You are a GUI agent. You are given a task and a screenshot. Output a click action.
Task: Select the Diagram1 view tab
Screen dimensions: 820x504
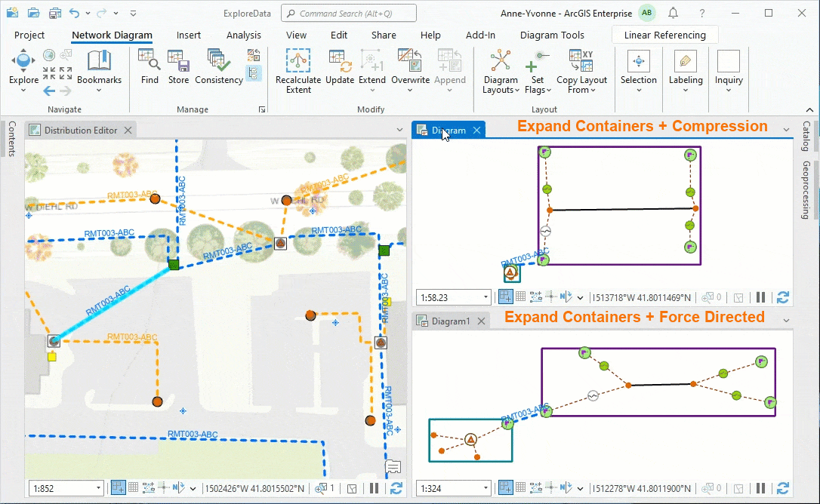[450, 321]
